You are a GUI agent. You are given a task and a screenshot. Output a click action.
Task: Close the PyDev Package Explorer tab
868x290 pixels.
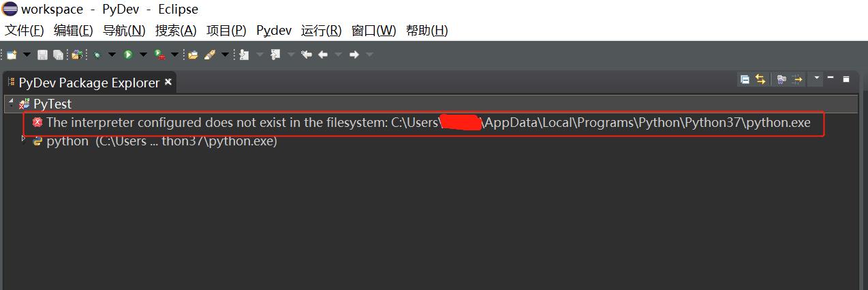[168, 82]
